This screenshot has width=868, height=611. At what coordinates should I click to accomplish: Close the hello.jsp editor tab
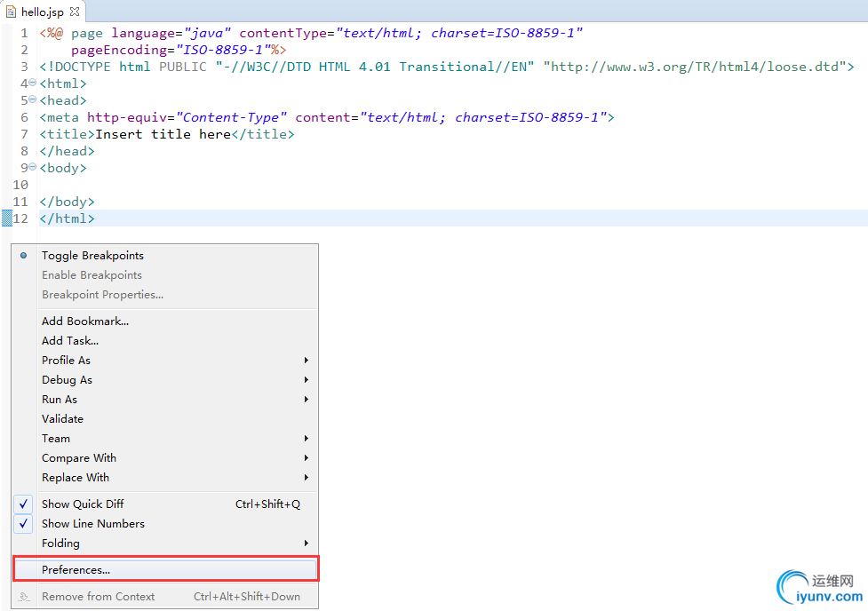(x=75, y=12)
